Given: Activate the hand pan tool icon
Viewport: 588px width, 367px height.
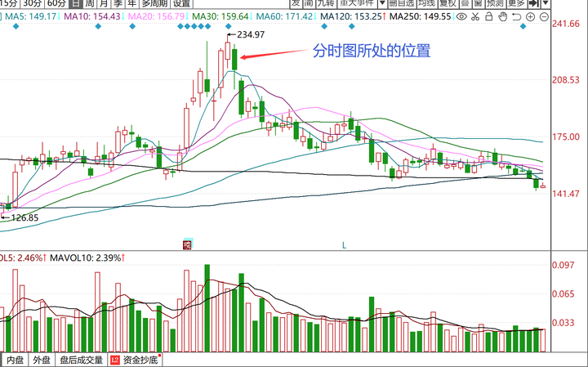Looking at the screenshot, I should click(502, 16).
